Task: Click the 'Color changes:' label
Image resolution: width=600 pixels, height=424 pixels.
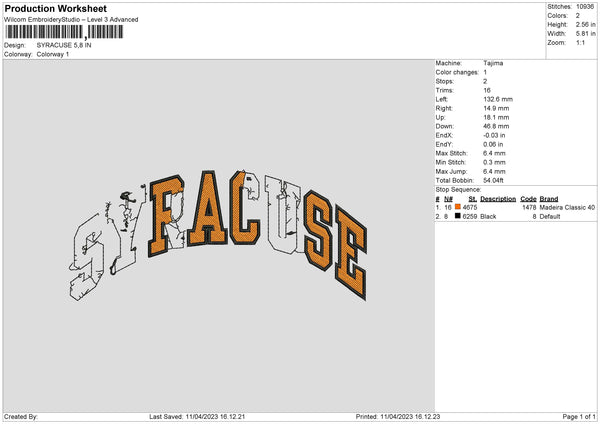Action: pos(457,72)
